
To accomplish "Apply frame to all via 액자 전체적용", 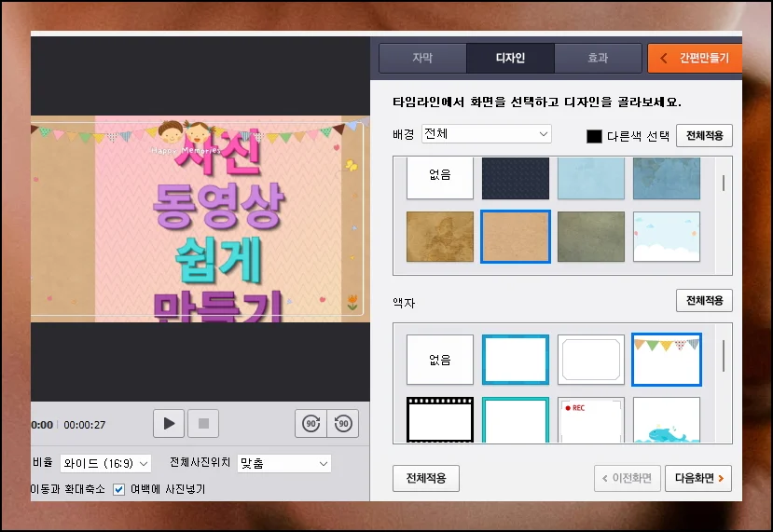I will click(704, 301).
